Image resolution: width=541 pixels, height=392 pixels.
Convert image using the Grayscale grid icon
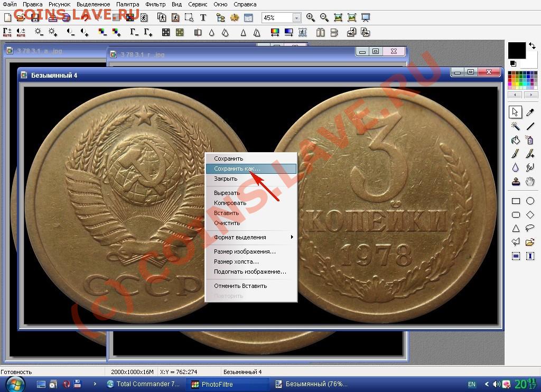(x=166, y=32)
